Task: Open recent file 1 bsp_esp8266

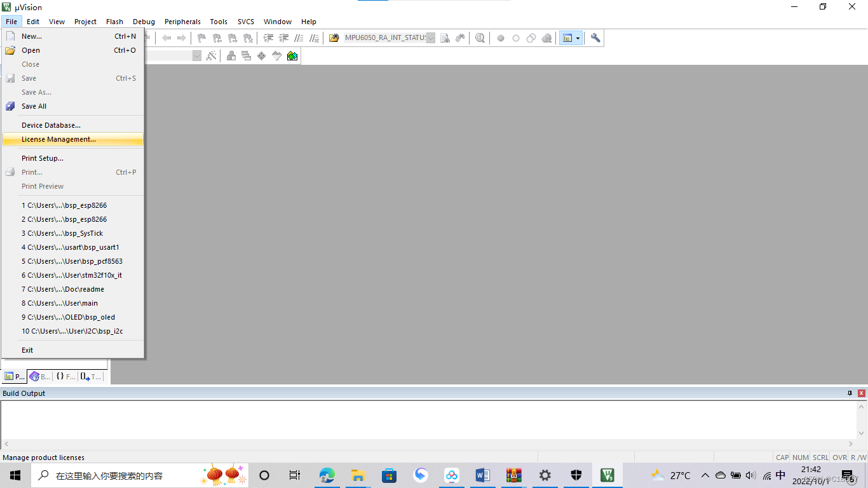Action: (x=73, y=205)
